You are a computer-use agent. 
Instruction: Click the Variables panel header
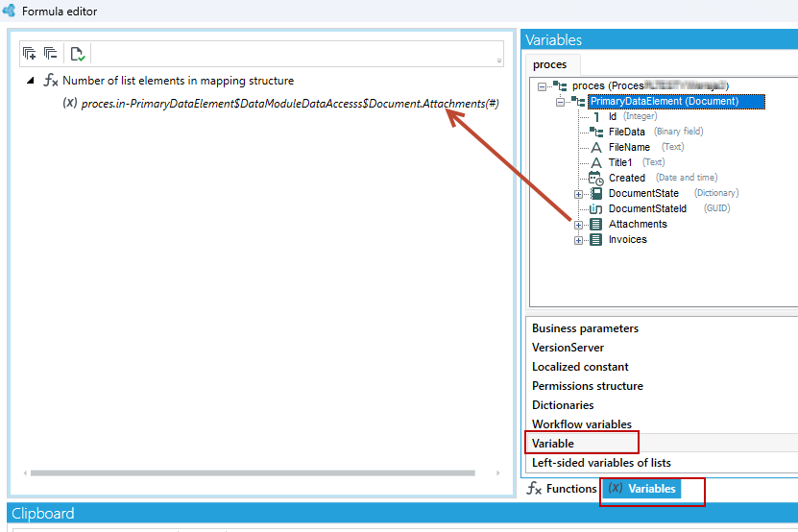click(x=660, y=39)
